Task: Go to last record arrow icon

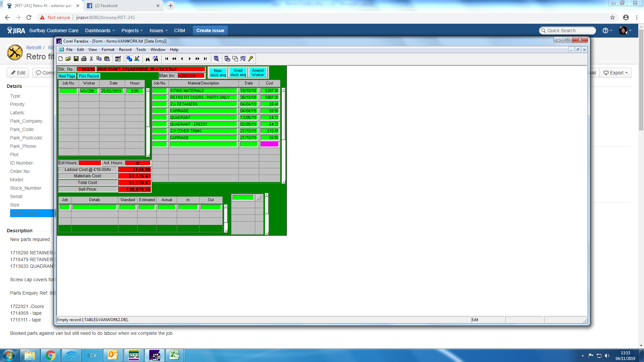Action: (205, 59)
